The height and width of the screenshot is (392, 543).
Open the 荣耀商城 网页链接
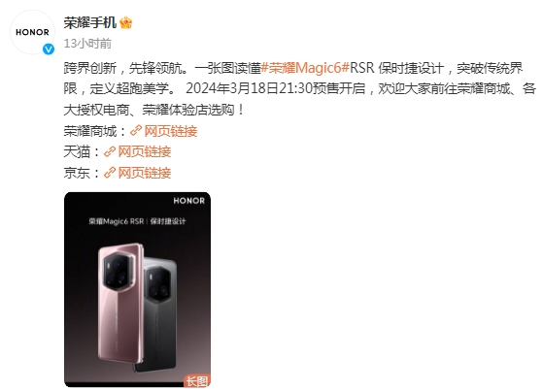pyautogui.click(x=171, y=131)
